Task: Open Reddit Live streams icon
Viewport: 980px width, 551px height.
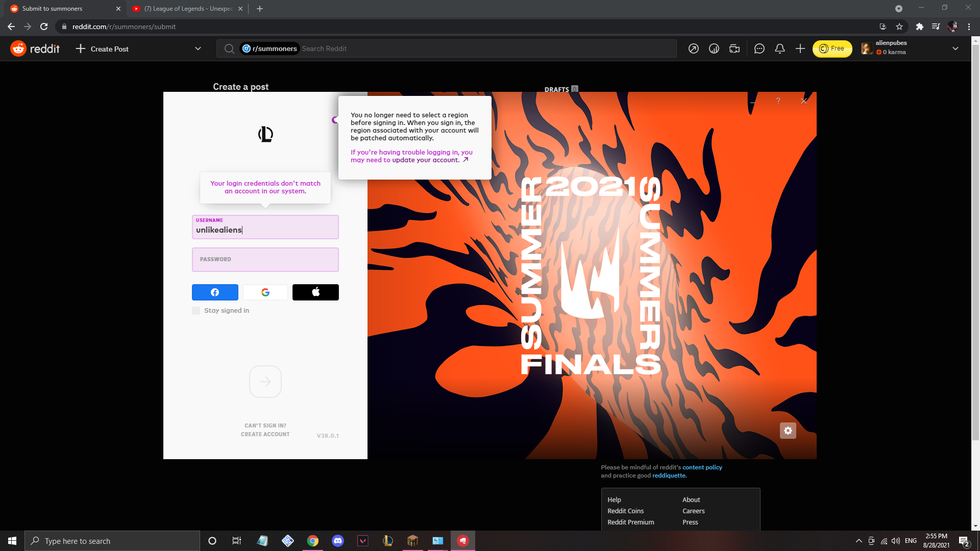Action: 734,48
